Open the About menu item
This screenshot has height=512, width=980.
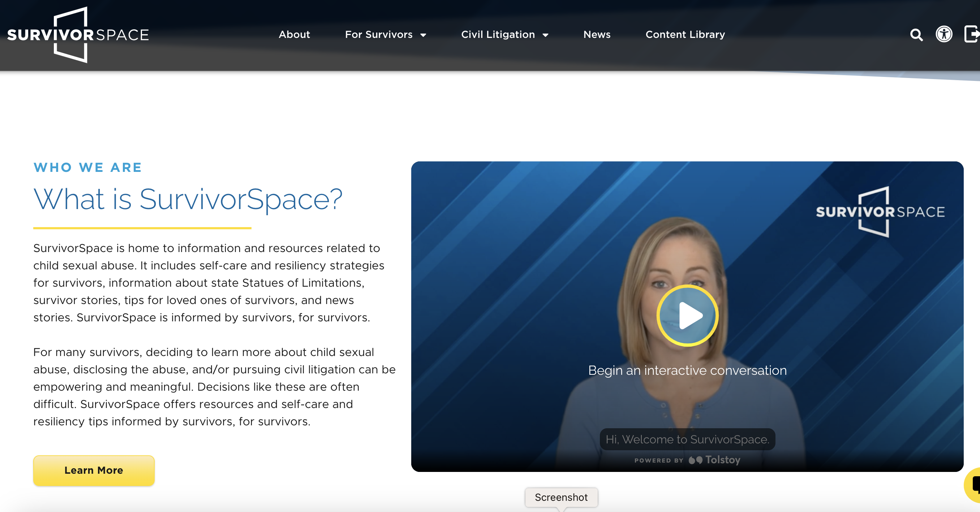[294, 35]
